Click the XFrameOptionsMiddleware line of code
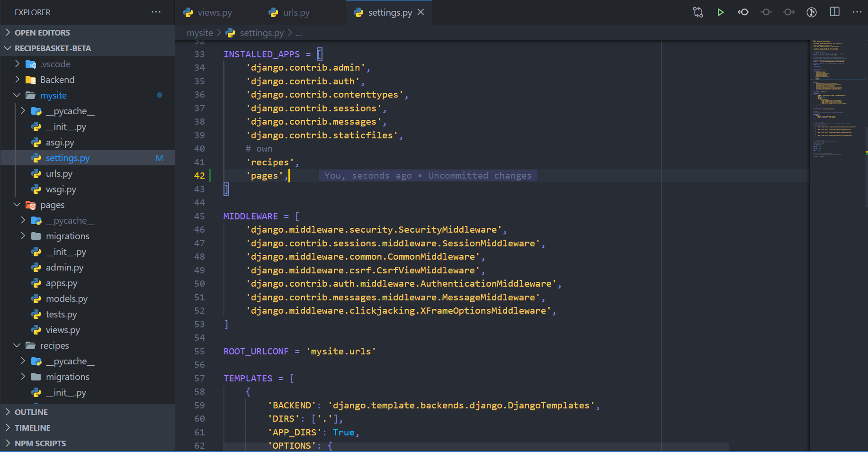 (x=401, y=311)
